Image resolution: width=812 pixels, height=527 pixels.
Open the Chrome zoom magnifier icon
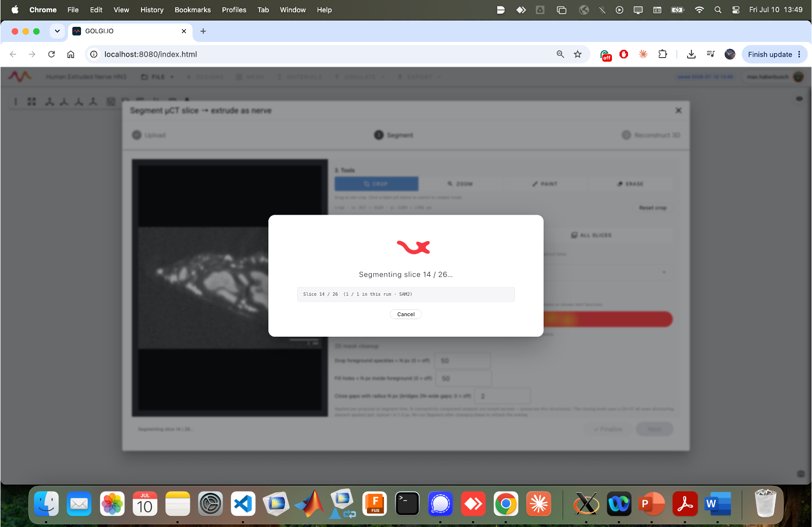click(x=560, y=54)
